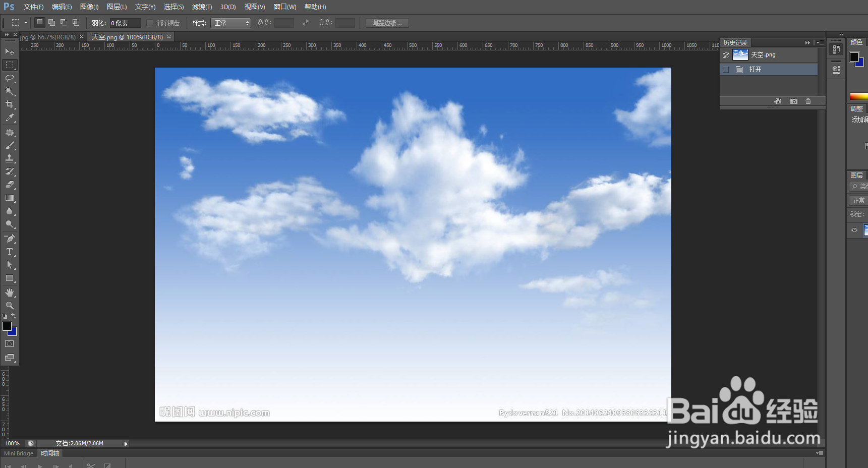The width and height of the screenshot is (868, 468).
Task: Open the 图像(I) menu
Action: pyautogui.click(x=89, y=7)
